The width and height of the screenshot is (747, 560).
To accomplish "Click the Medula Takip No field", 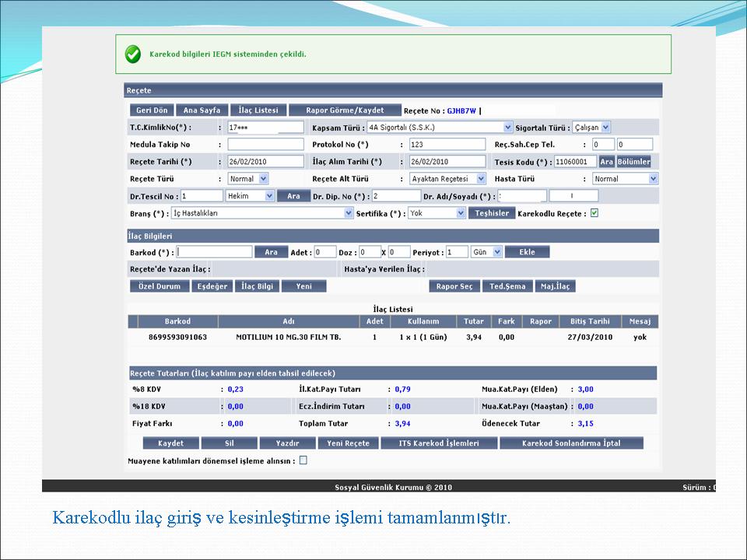I will (265, 145).
